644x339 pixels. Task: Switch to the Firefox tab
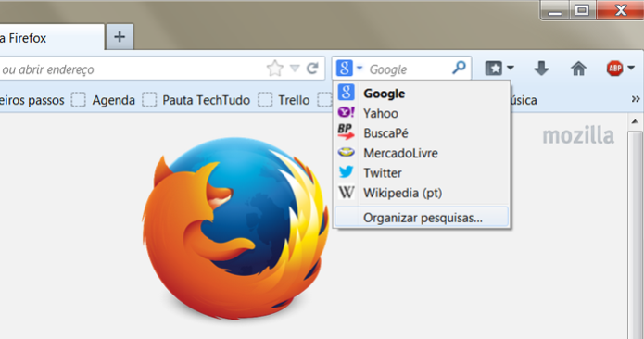pos(51,38)
